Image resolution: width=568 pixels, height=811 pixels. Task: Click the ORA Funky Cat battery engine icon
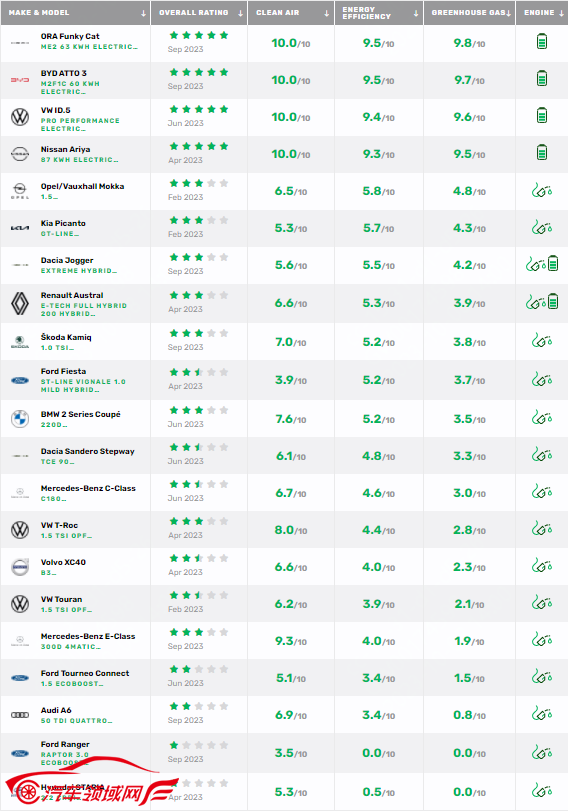(x=542, y=41)
